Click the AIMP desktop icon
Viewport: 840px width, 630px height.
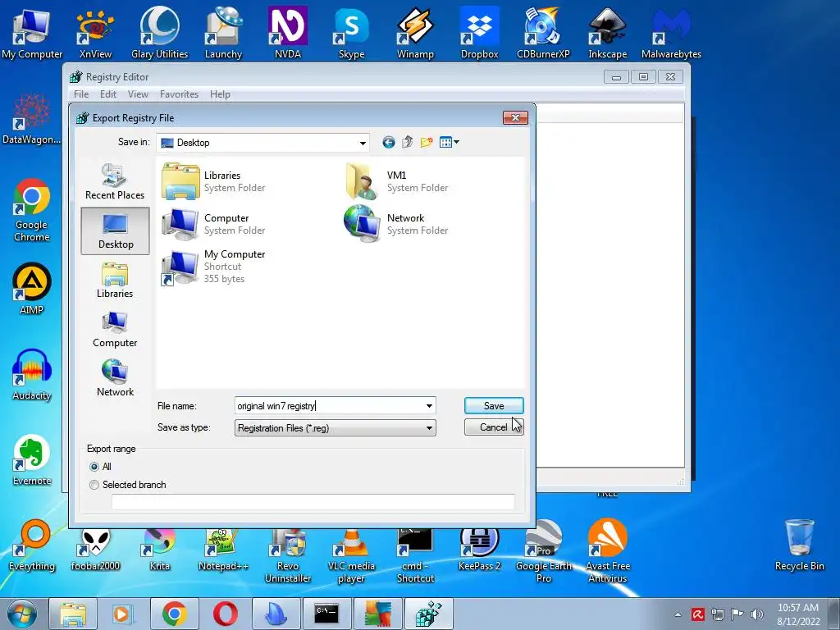point(32,288)
